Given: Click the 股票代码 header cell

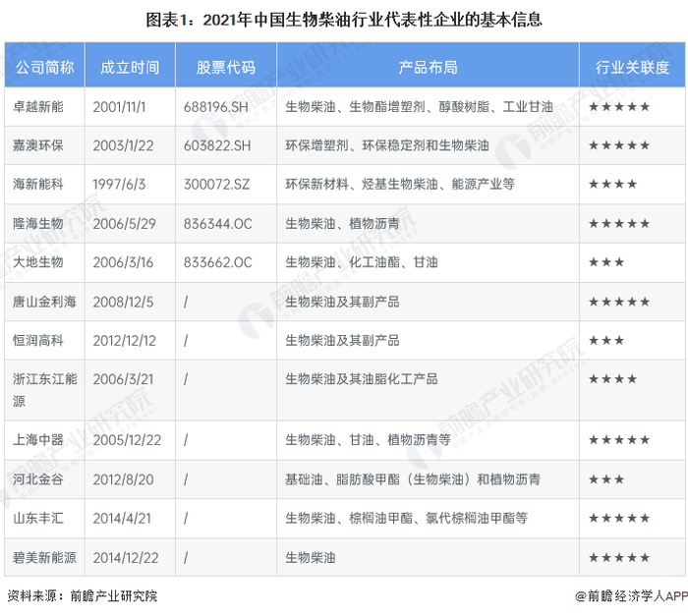Looking at the screenshot, I should 226,65.
